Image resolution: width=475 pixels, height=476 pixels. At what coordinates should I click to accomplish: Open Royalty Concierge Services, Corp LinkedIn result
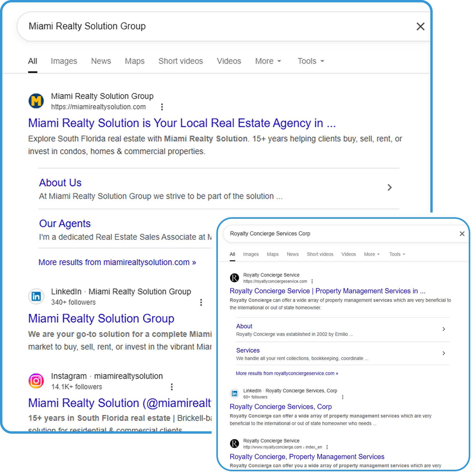tap(280, 407)
